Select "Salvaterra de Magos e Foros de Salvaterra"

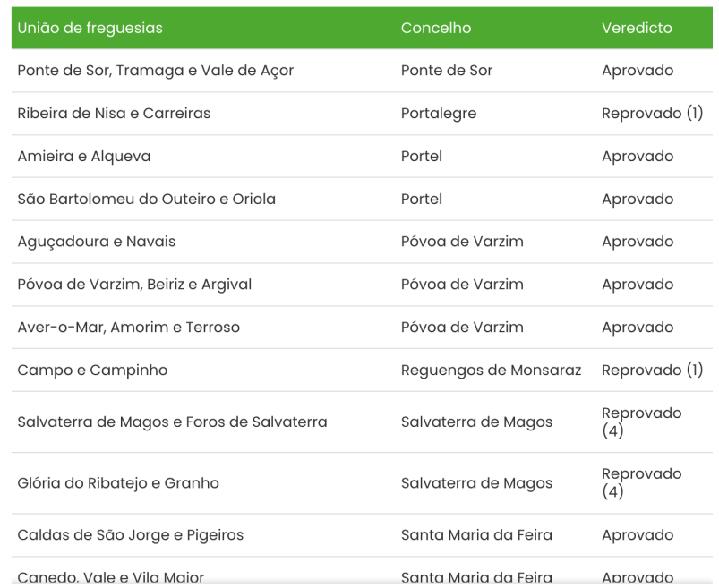pyautogui.click(x=172, y=422)
